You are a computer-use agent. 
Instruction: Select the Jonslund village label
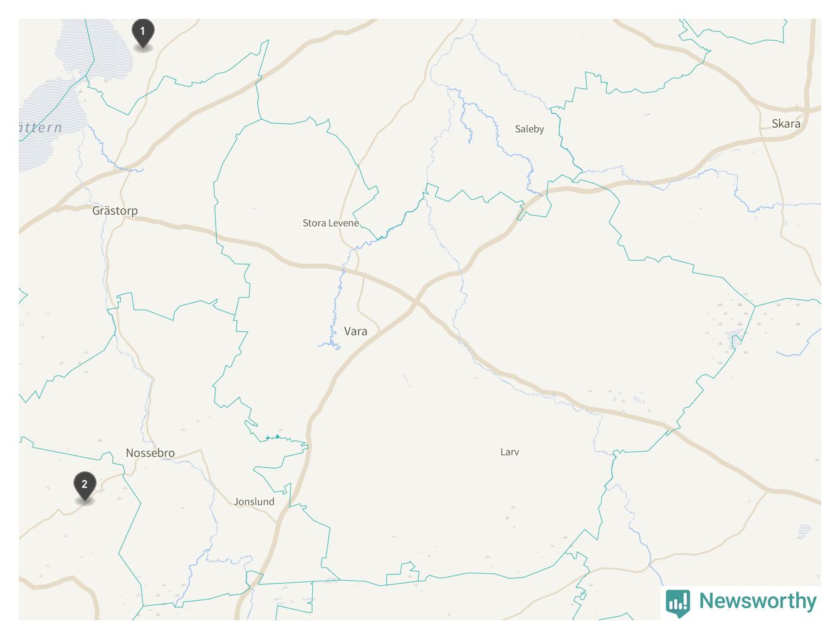click(254, 502)
